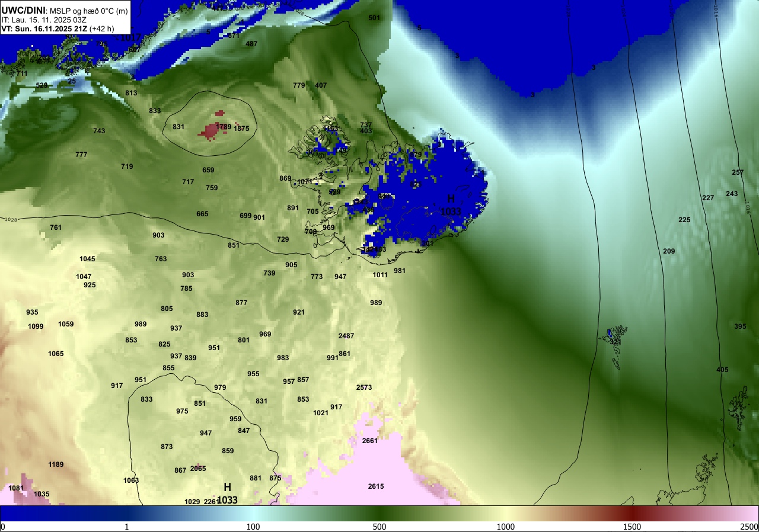
Task: Click the value 921
Action: [299, 312]
